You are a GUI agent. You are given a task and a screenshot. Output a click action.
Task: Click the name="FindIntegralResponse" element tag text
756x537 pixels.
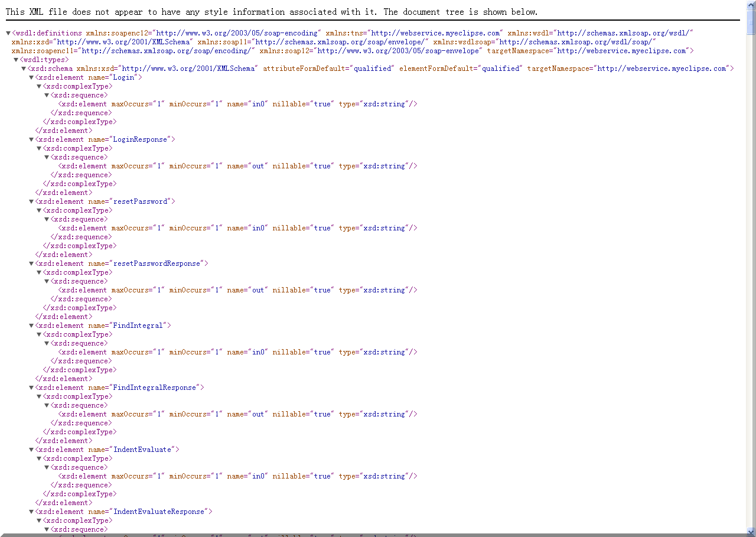coord(120,388)
